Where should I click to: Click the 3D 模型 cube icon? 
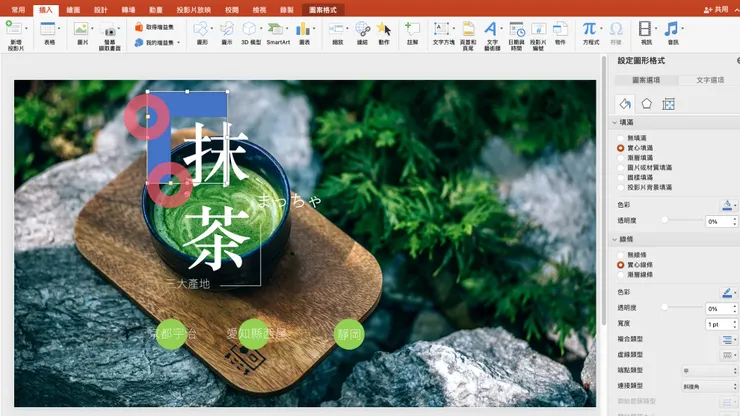point(249,29)
